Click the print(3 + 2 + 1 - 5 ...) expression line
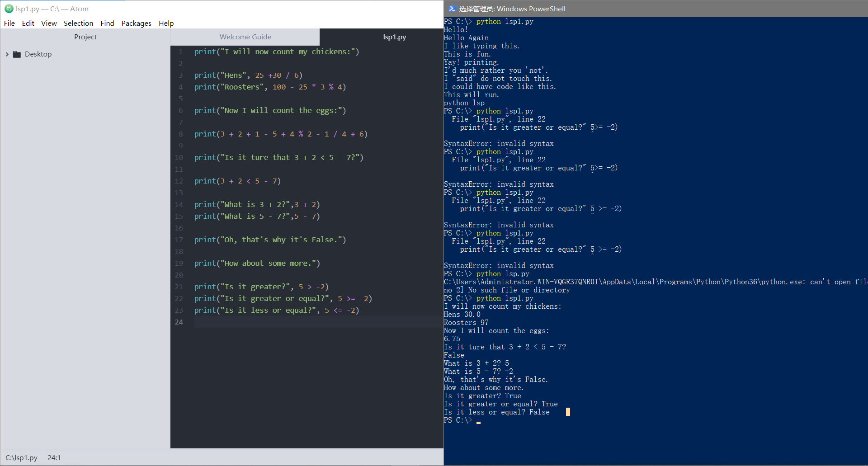This screenshot has height=466, width=868. click(x=281, y=134)
